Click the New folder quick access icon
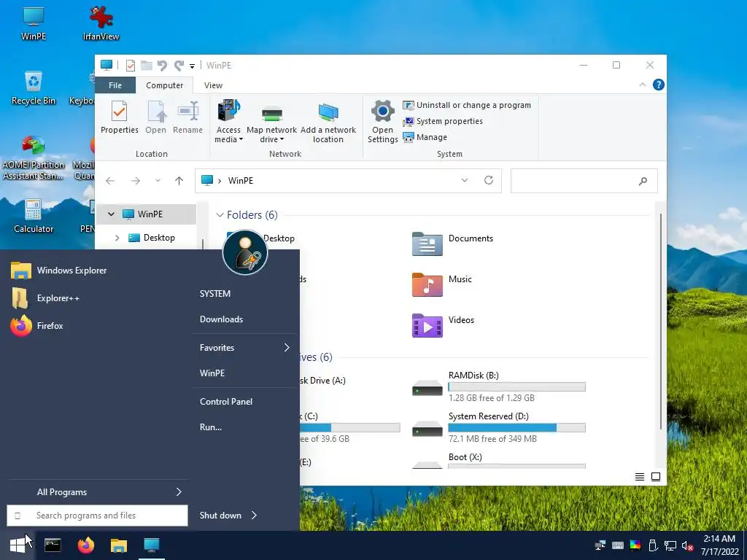Viewport: 747px width, 560px height. tap(146, 65)
